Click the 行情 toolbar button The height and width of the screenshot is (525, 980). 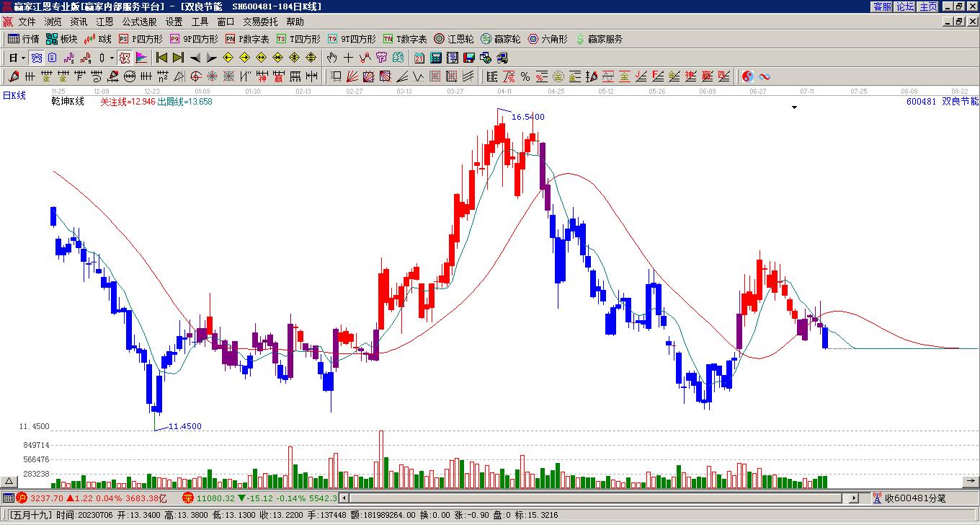pyautogui.click(x=23, y=39)
